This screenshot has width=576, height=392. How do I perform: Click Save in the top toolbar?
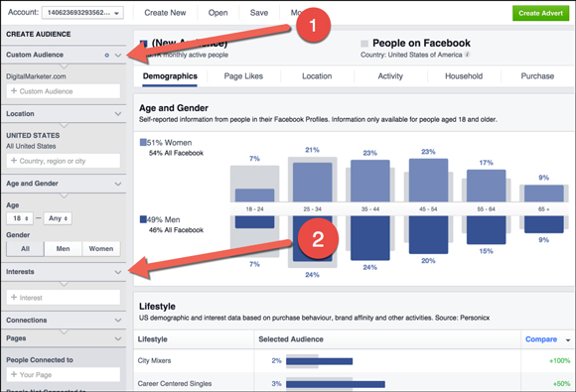[x=259, y=13]
